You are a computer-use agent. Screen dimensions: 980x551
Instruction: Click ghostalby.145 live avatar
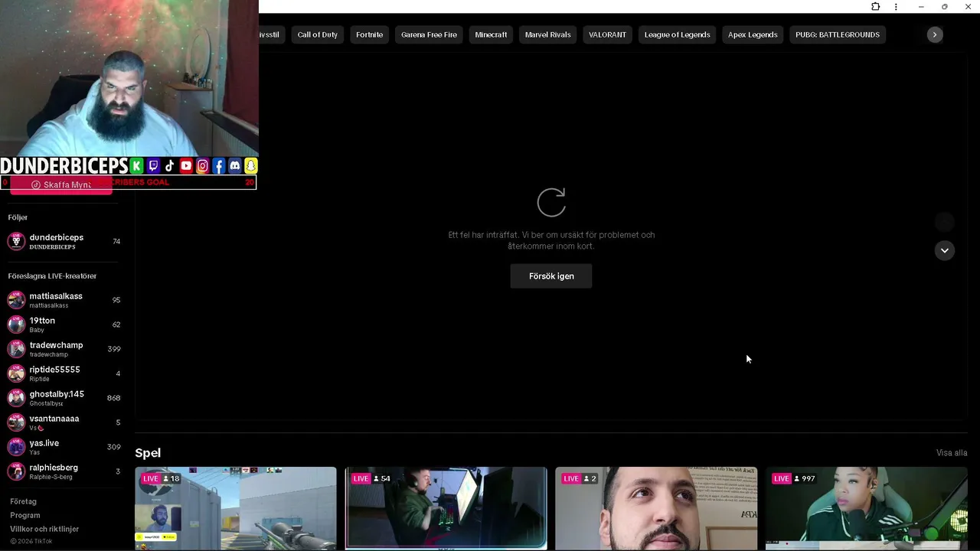(x=16, y=398)
